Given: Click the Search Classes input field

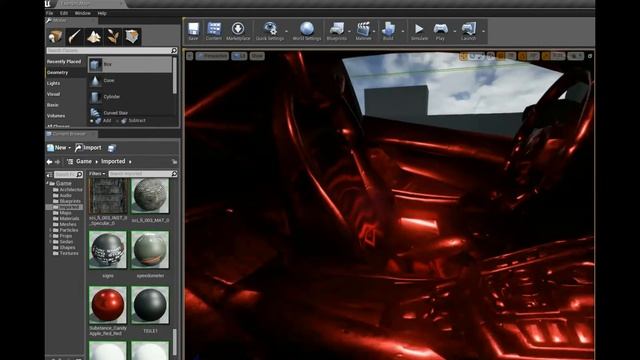Looking at the screenshot, I should click(112, 51).
